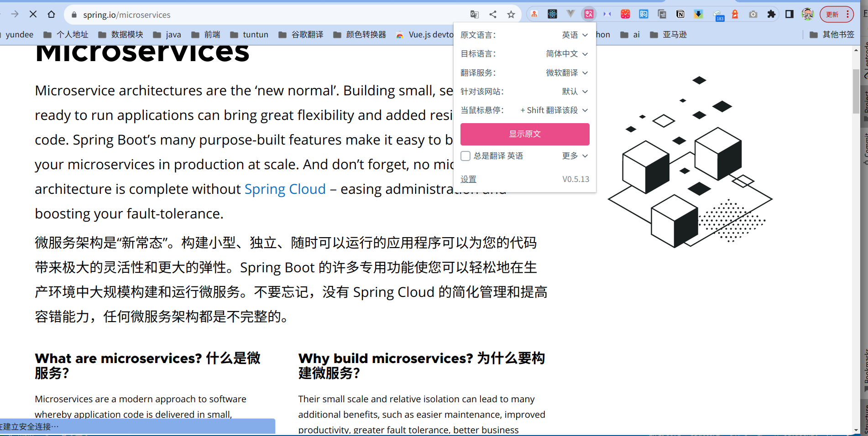Open the 数据模块 bookmarks folder

tap(120, 35)
